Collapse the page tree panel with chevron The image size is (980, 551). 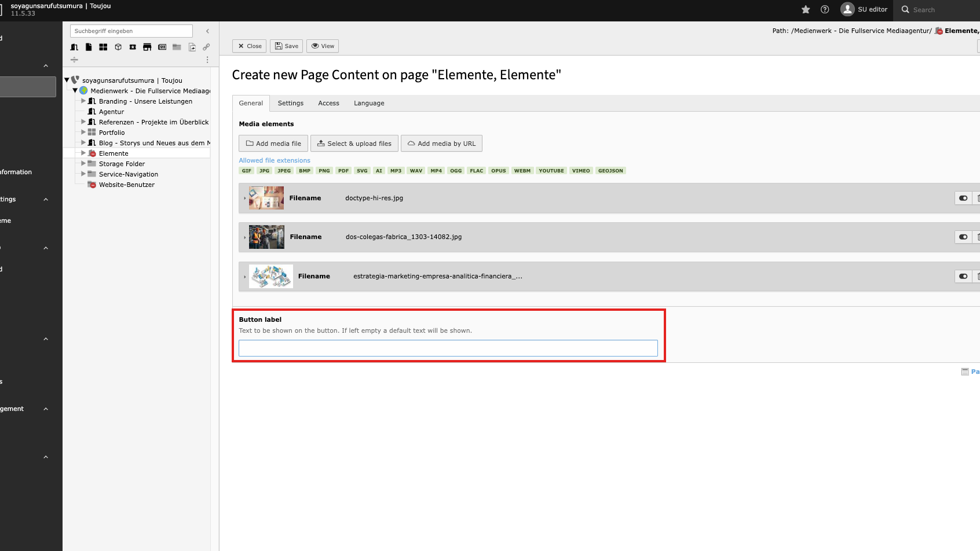coord(207,31)
